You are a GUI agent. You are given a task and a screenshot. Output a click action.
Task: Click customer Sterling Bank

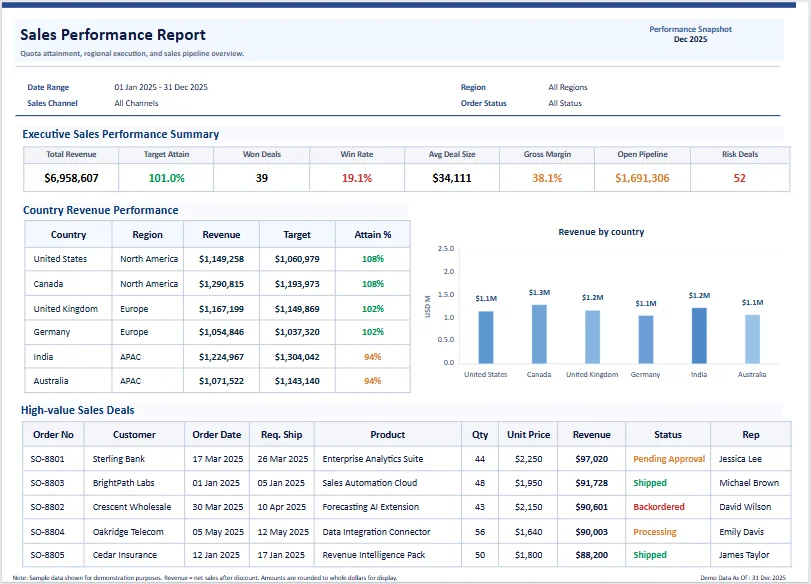tap(118, 459)
